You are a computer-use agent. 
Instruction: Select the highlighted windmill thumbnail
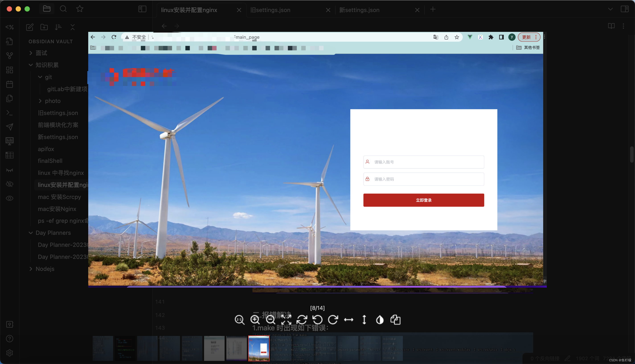point(259,348)
